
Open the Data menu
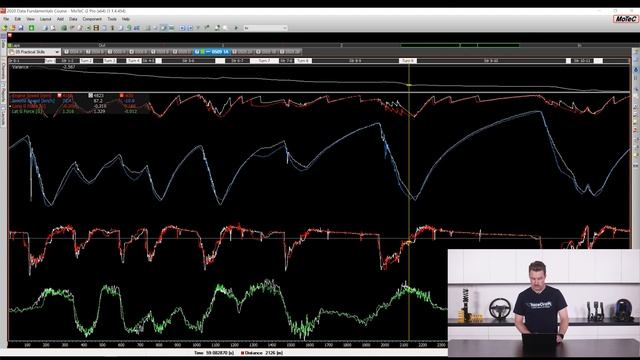73,19
